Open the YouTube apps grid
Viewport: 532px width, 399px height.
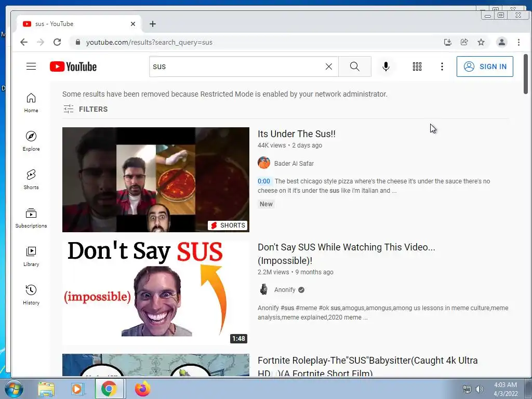417,66
